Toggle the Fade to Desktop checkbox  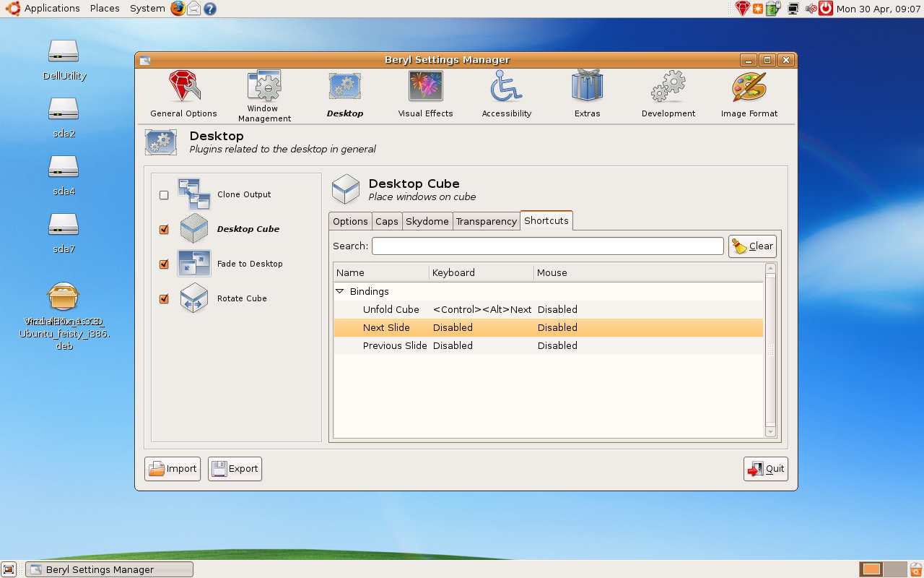pyautogui.click(x=164, y=264)
